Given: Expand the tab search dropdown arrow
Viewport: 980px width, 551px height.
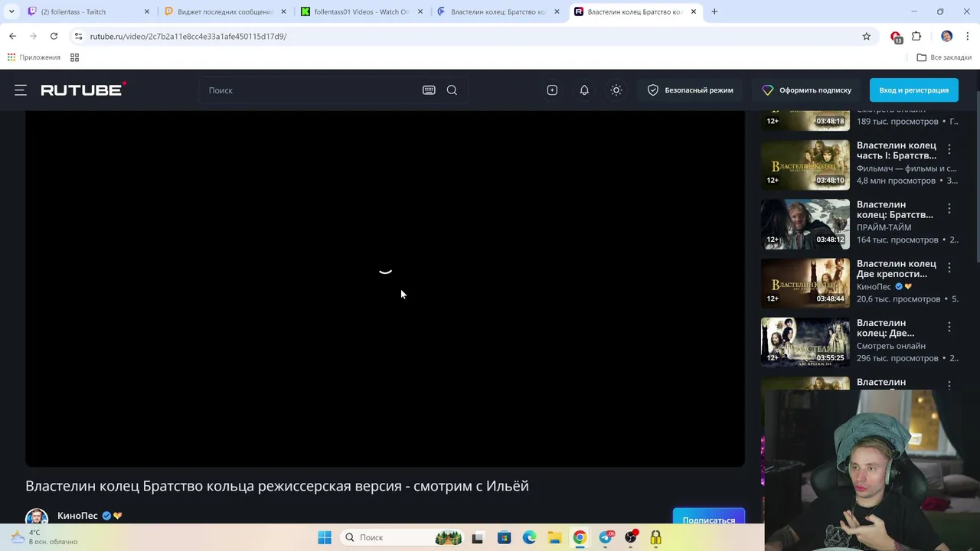Looking at the screenshot, I should pyautogui.click(x=11, y=11).
